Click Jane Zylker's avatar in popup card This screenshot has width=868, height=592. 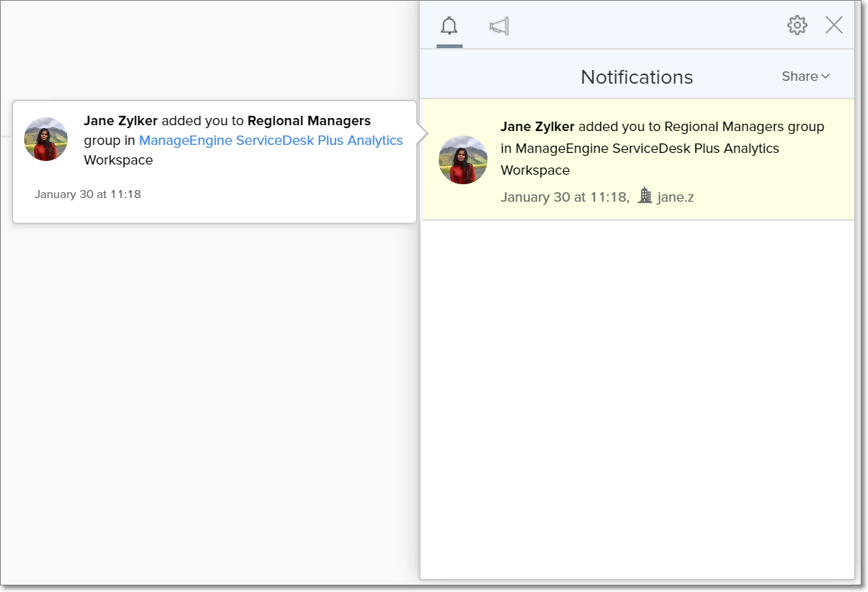(x=46, y=139)
